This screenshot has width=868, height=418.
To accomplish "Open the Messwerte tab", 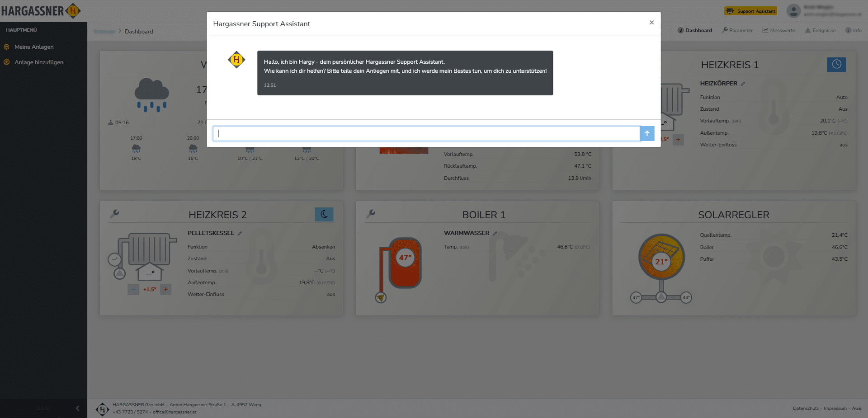I will coord(778,30).
